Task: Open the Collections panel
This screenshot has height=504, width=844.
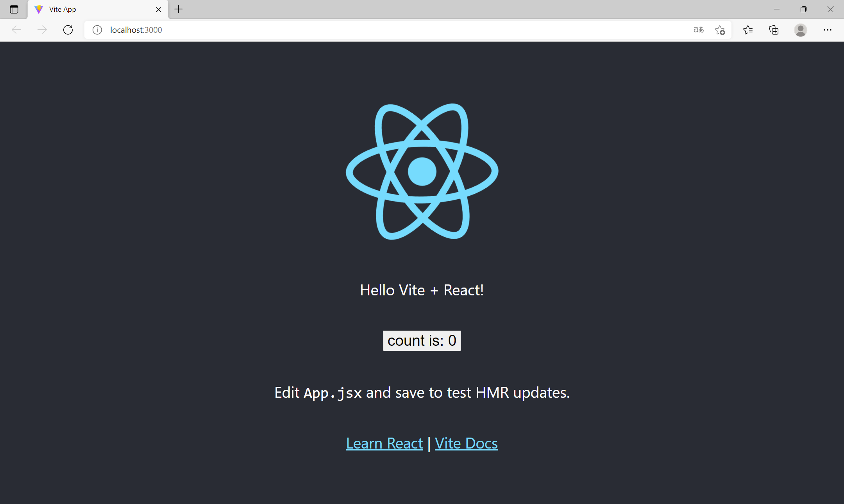Action: pyautogui.click(x=774, y=30)
